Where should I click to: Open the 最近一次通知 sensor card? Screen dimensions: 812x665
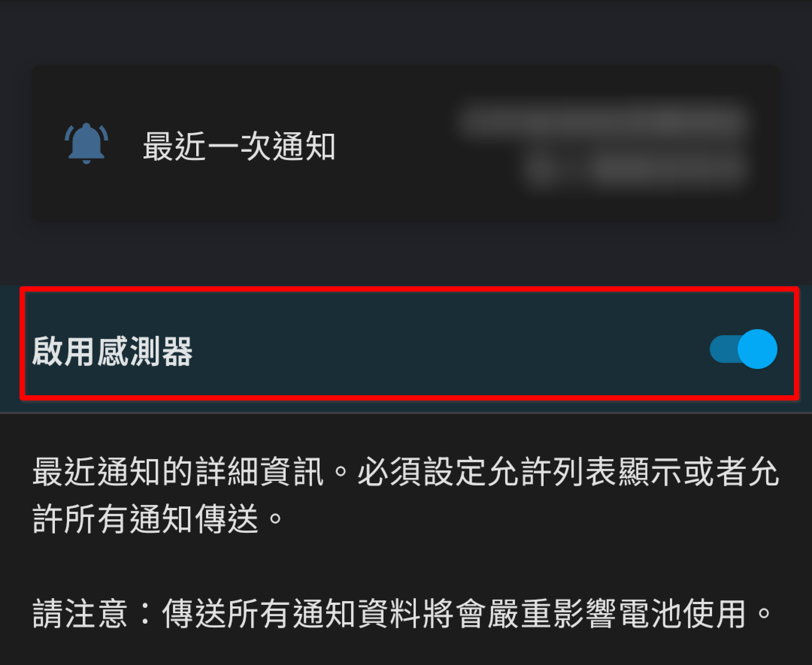pyautogui.click(x=406, y=143)
